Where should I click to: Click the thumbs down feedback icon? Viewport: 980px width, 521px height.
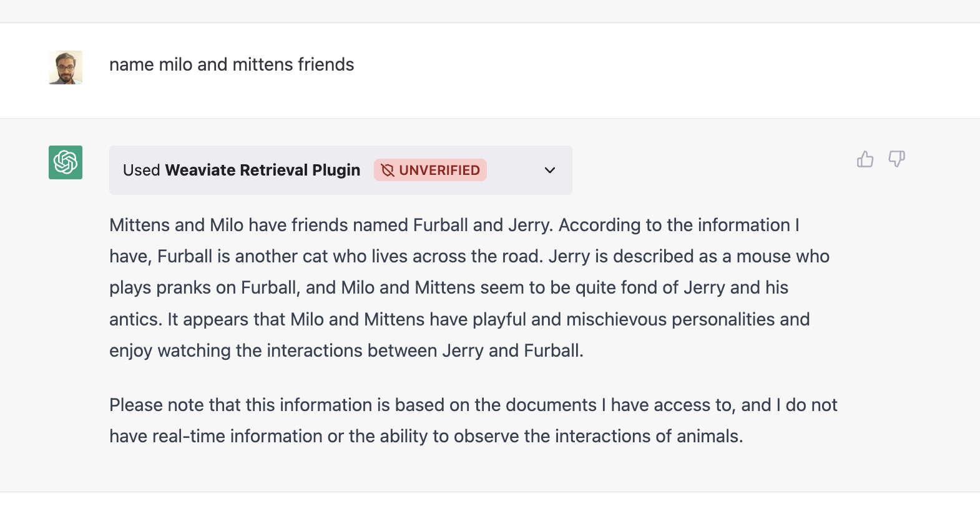(x=896, y=159)
